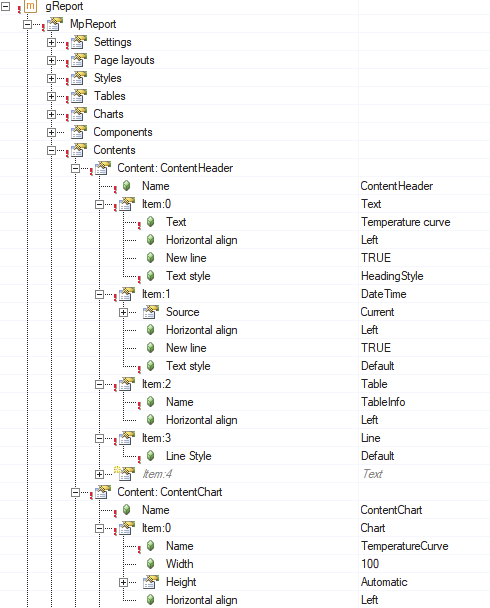490x608 pixels.
Task: Toggle New line TRUE under Item:0
Action: (376, 258)
